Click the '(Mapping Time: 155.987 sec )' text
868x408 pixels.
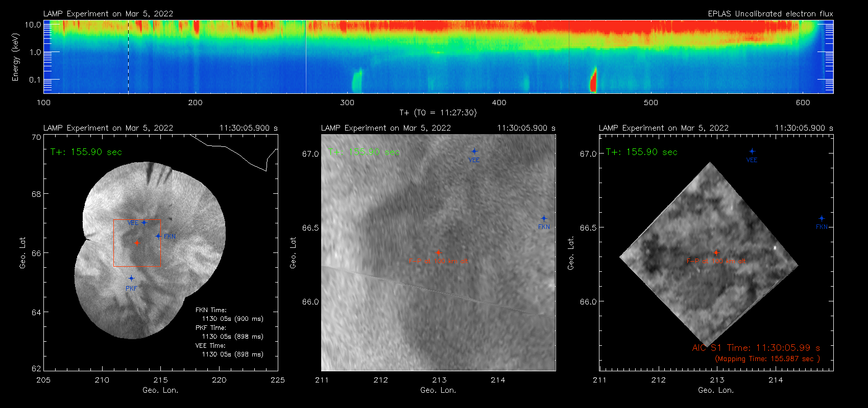point(767,359)
